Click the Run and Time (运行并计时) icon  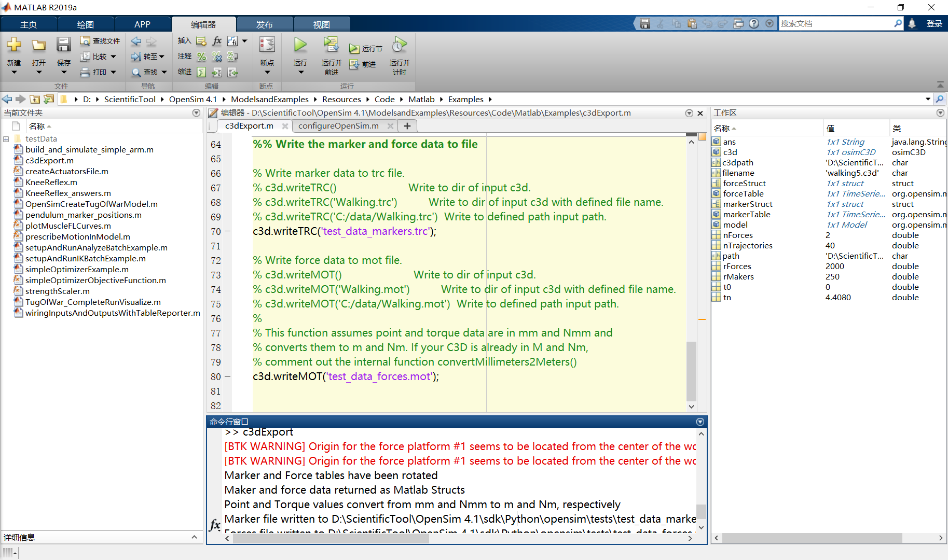399,45
